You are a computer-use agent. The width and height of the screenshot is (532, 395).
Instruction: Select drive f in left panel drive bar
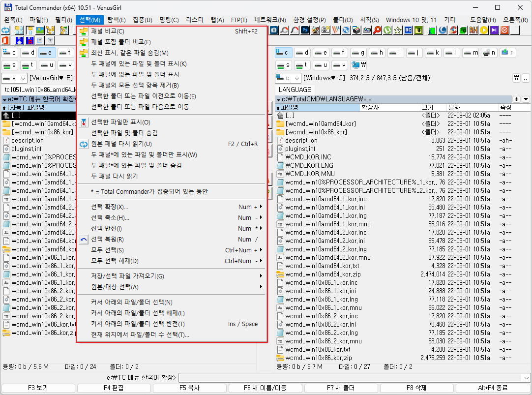click(x=65, y=53)
